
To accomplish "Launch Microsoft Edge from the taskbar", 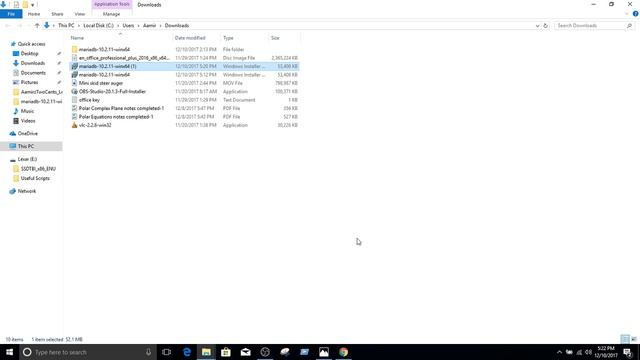I will pyautogui.click(x=187, y=352).
